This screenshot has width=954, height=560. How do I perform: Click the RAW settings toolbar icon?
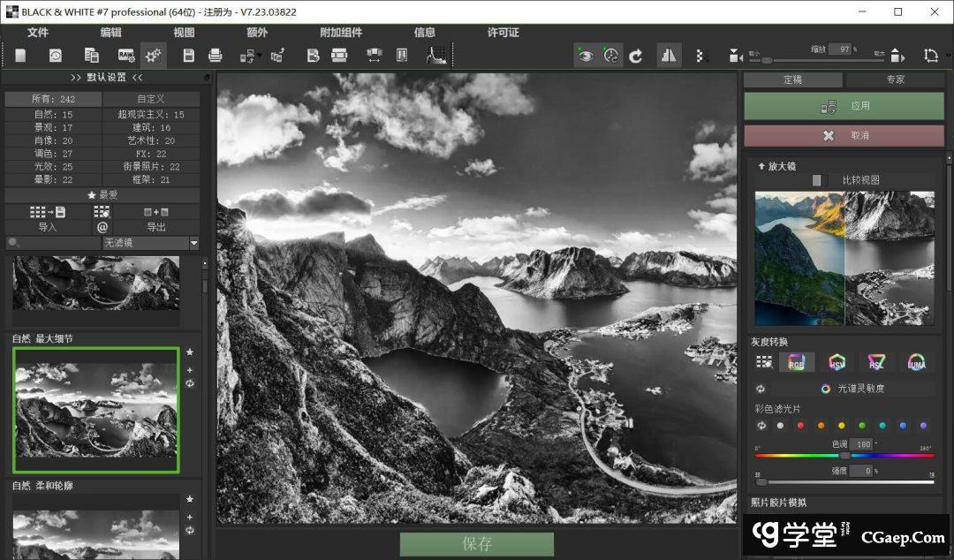pos(125,56)
